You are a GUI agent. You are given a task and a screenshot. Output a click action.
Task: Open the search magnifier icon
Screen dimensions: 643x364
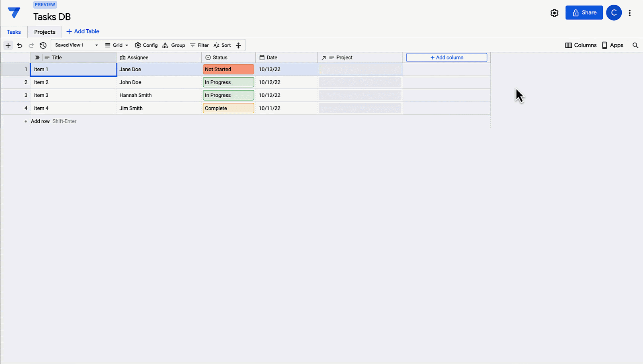coord(635,45)
